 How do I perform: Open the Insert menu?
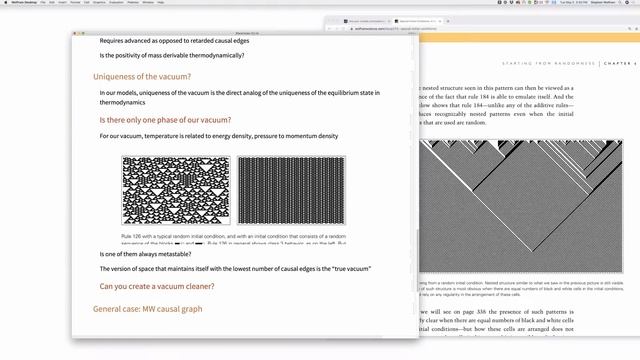pyautogui.click(x=62, y=2)
